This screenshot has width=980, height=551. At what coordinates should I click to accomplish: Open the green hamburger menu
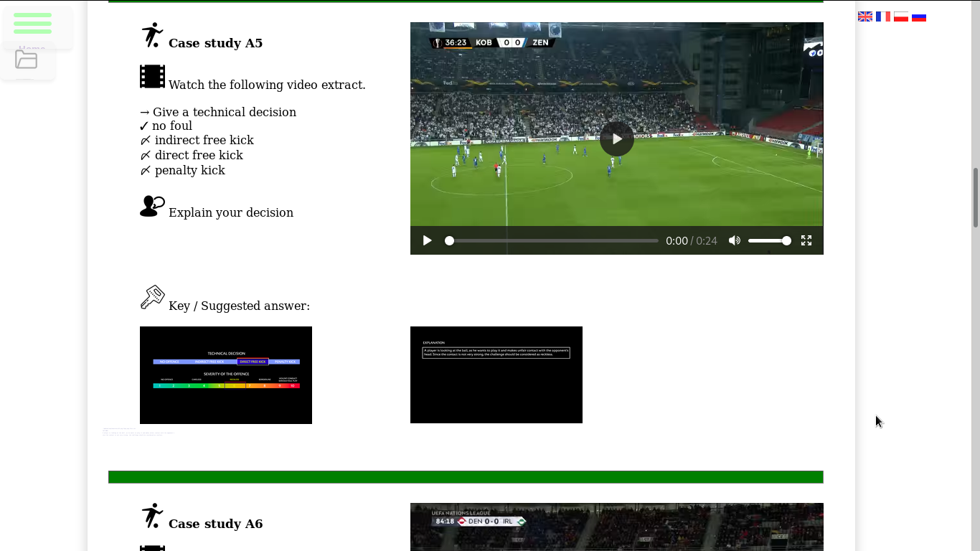(32, 24)
